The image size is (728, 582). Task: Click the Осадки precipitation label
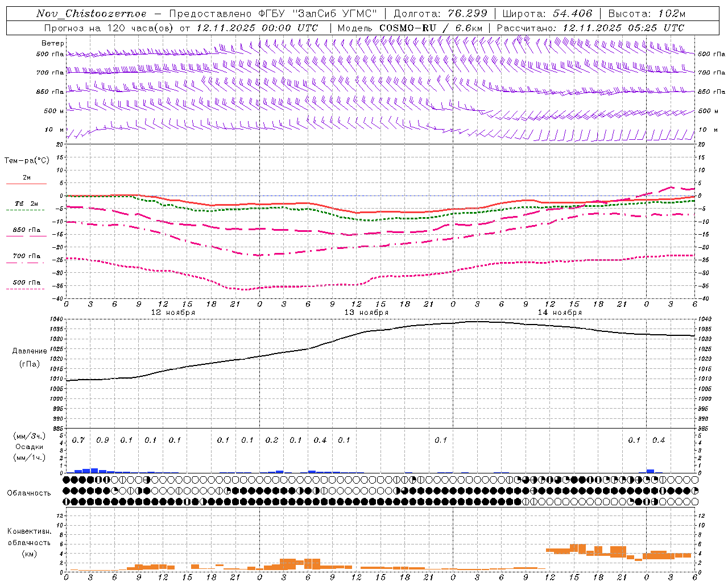click(x=30, y=447)
